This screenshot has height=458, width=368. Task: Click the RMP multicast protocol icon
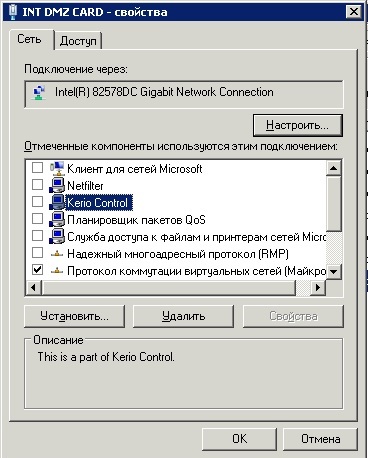pos(57,254)
